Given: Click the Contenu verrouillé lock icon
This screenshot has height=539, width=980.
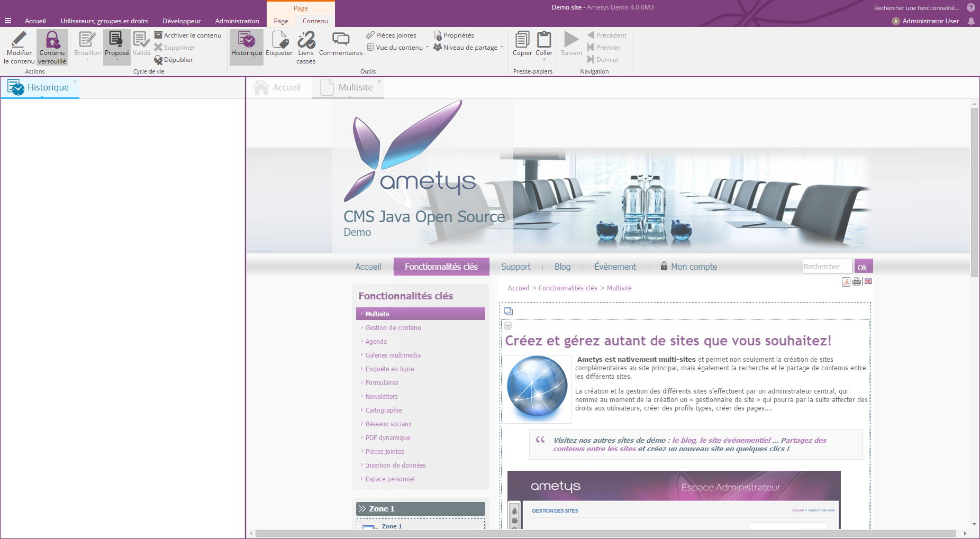Looking at the screenshot, I should [52, 40].
